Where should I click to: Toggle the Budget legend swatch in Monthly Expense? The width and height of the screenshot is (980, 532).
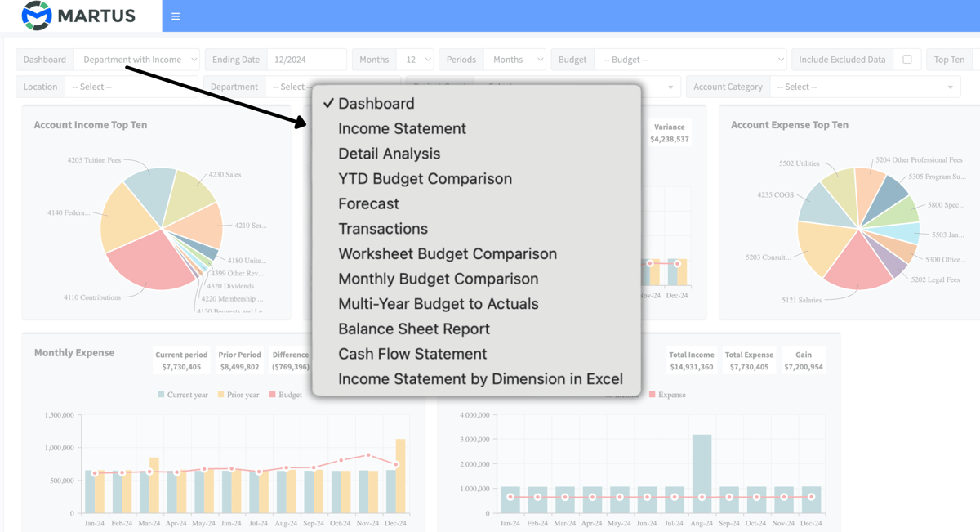(x=273, y=395)
